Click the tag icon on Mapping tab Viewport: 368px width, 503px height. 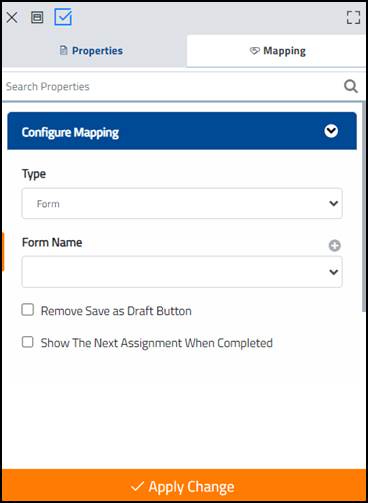254,51
